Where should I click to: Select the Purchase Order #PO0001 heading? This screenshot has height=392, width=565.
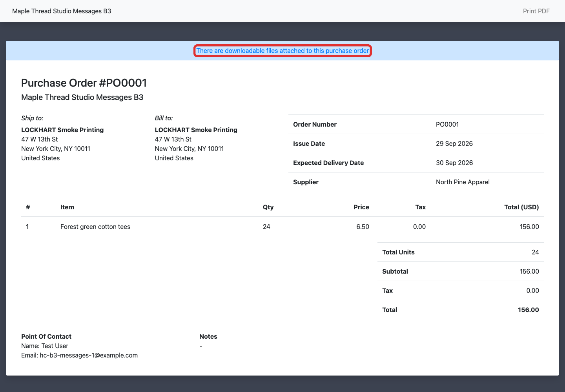pyautogui.click(x=84, y=83)
